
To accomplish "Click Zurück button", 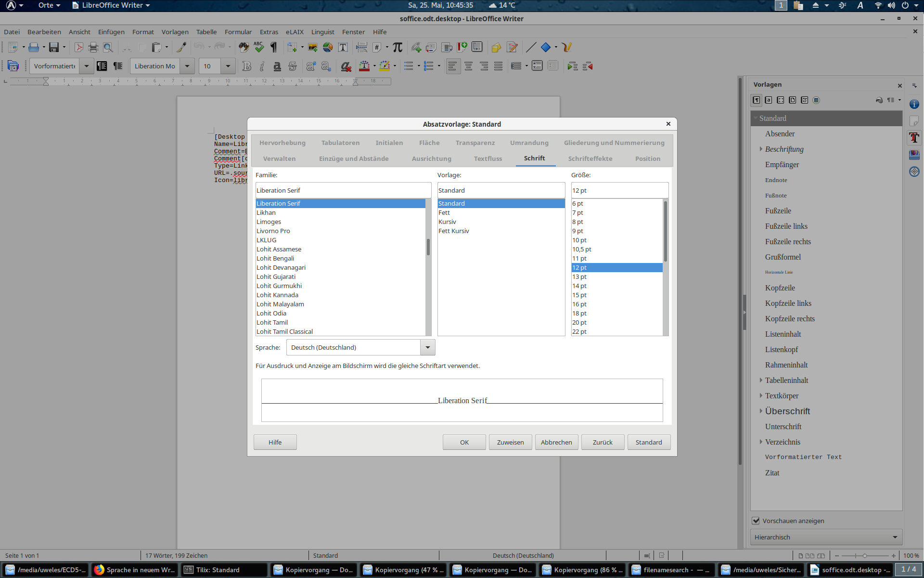I will 603,442.
